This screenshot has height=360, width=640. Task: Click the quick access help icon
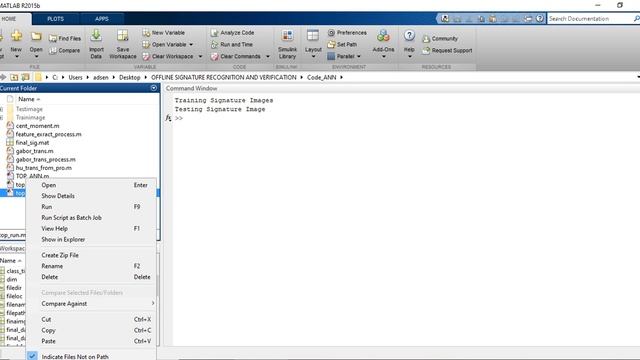click(540, 19)
